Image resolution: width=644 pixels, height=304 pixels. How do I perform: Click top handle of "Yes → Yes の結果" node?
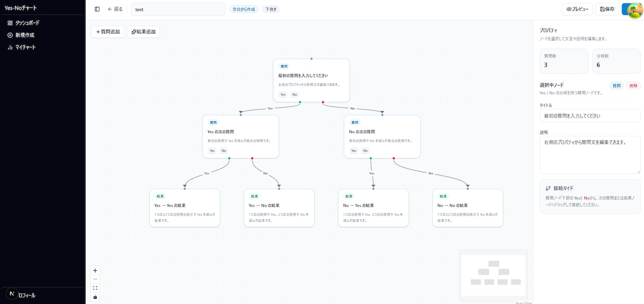click(x=185, y=189)
